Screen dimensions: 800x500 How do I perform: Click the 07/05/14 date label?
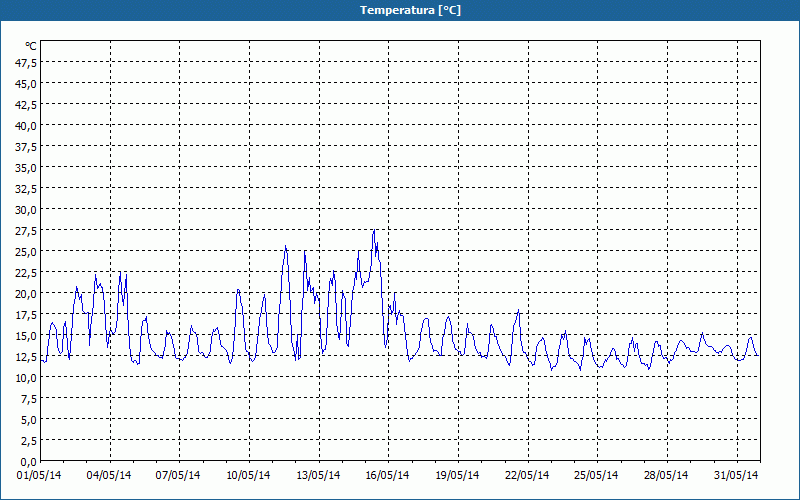178,476
